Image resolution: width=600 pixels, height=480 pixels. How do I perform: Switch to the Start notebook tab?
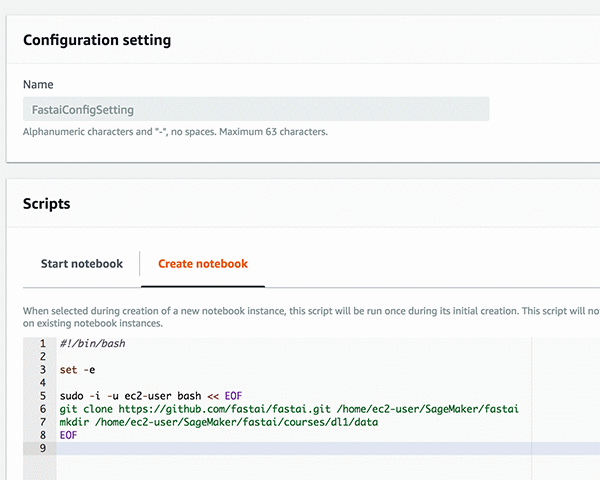[82, 264]
